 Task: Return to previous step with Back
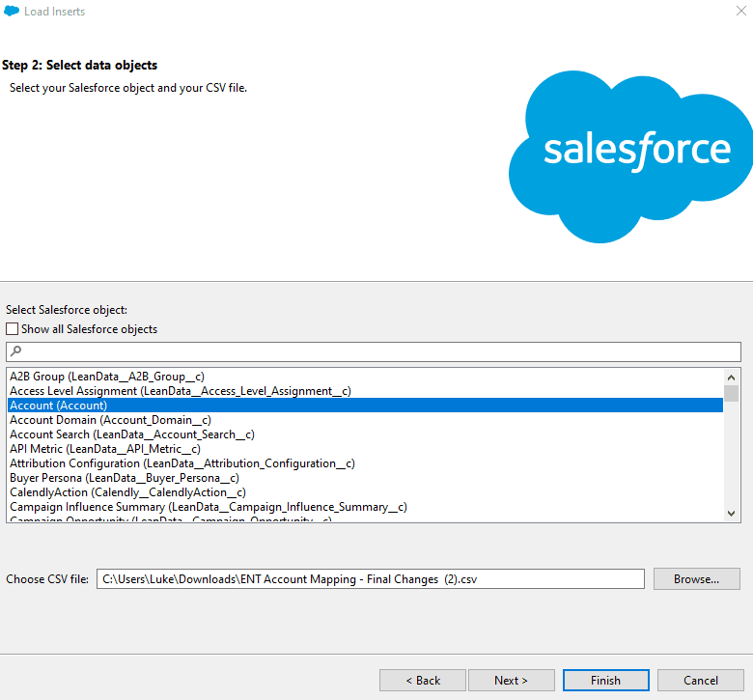pos(423,681)
